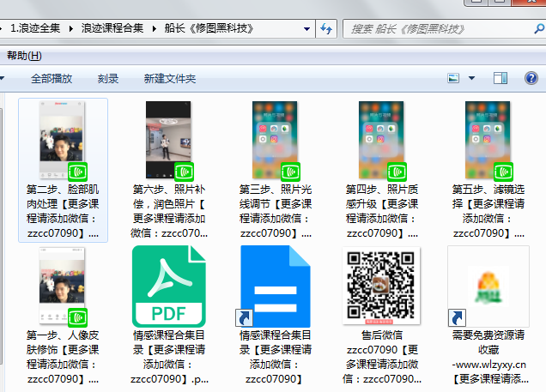Select the green PDF file icon 情感课程合集目录
Viewport: 546px width, 392px height.
coord(169,286)
